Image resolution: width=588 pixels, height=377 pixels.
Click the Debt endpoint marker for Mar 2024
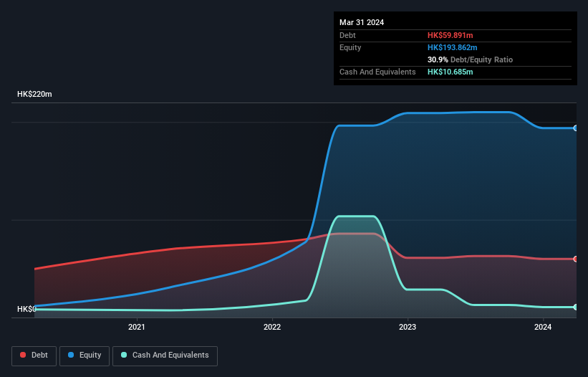(576, 259)
